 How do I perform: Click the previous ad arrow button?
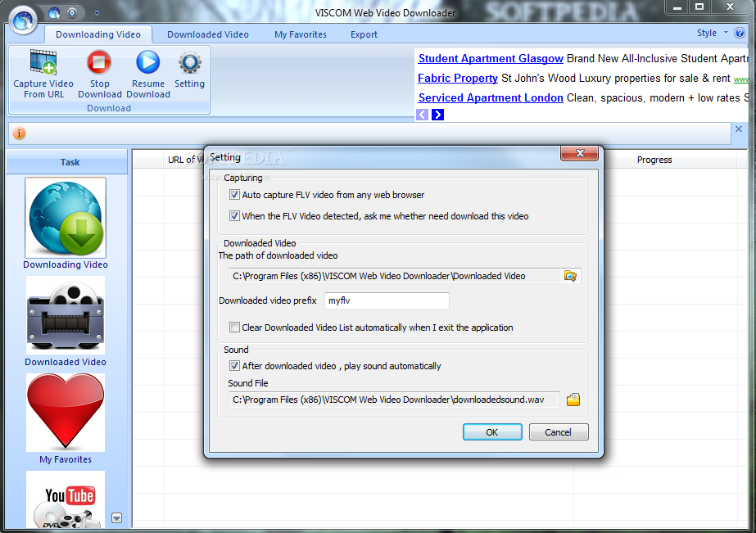423,115
